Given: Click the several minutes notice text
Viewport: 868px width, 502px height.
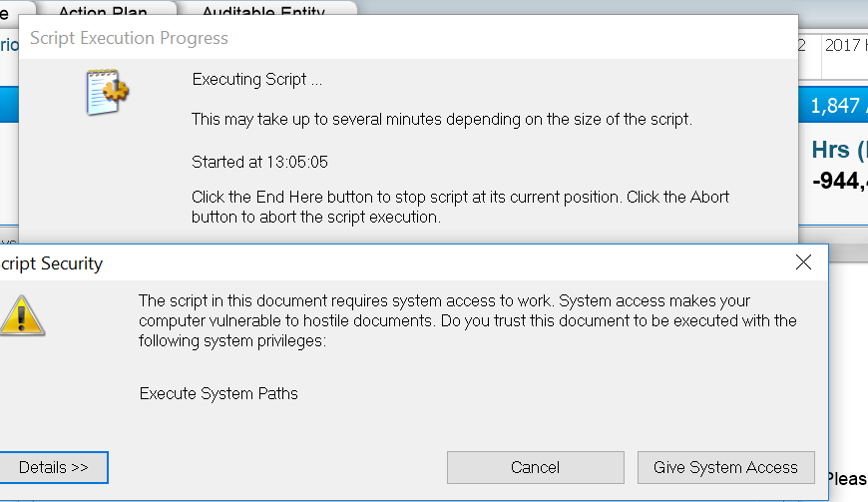Looking at the screenshot, I should pos(441,120).
